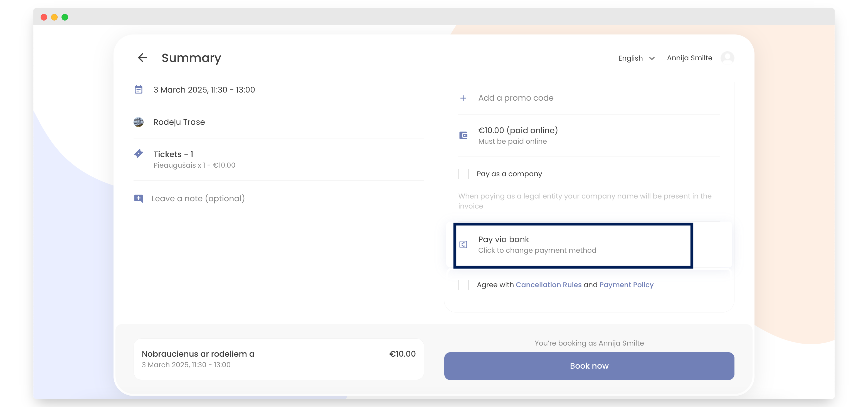
Task: Click the Book now button
Action: coord(589,366)
